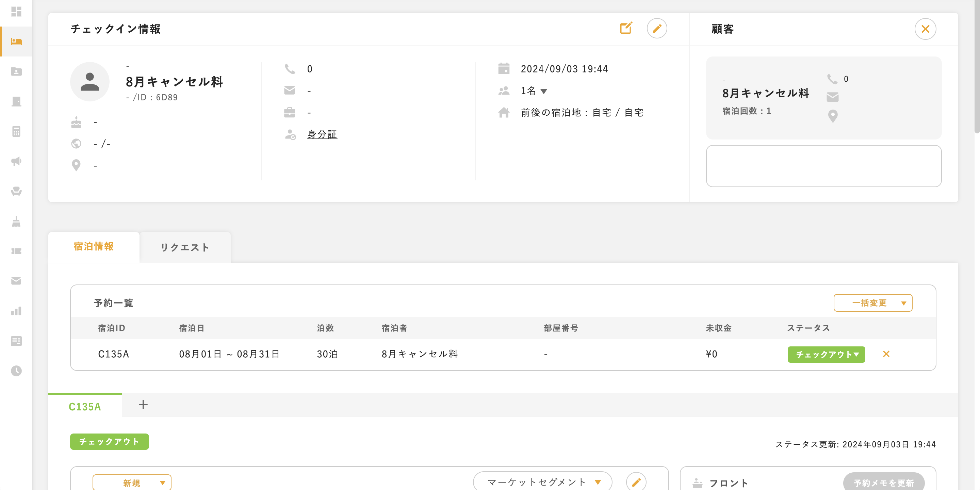The width and height of the screenshot is (980, 490).
Task: Click the guest avatar profile picture
Action: pyautogui.click(x=90, y=82)
